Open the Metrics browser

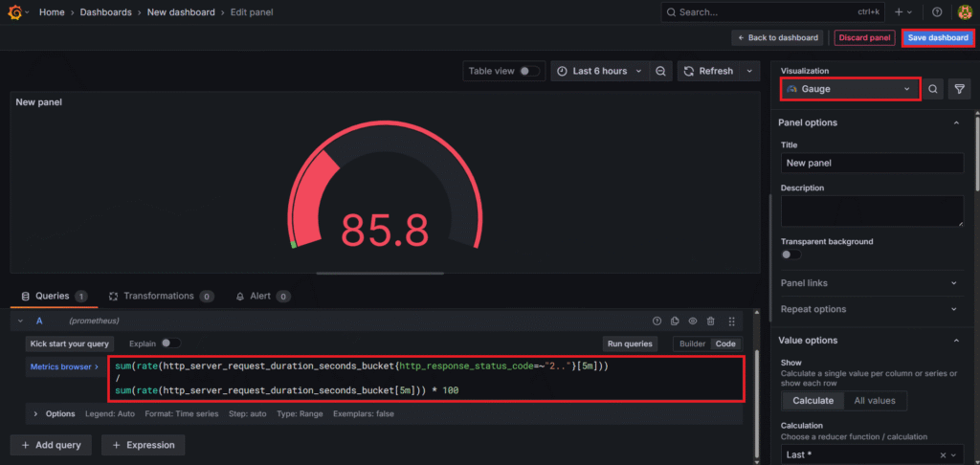point(64,366)
